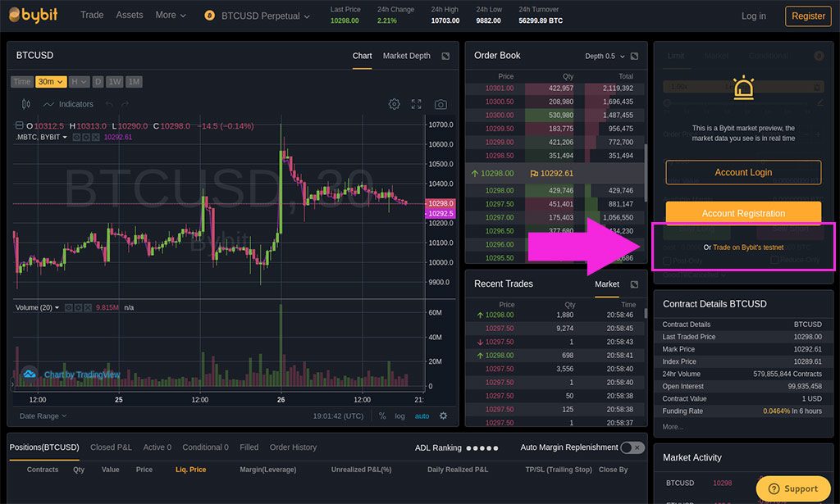Select the 1M timeframe button
This screenshot has height=504, width=840.
(134, 82)
